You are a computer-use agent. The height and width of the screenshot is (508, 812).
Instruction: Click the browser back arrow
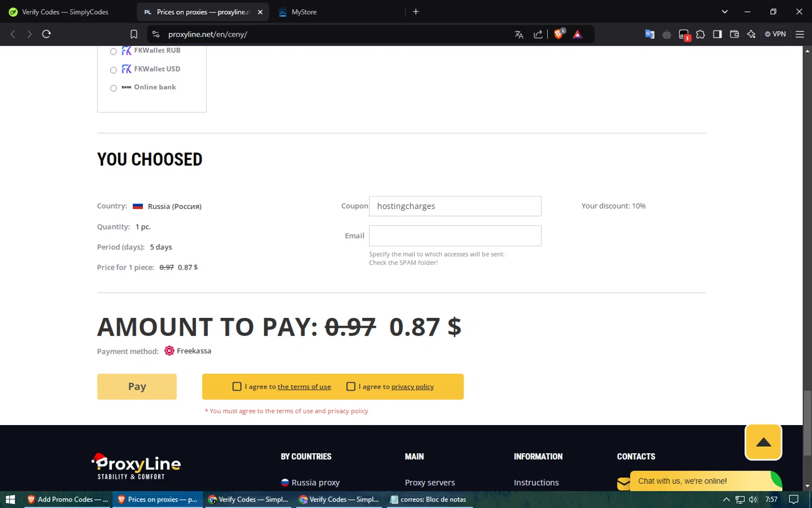point(13,34)
